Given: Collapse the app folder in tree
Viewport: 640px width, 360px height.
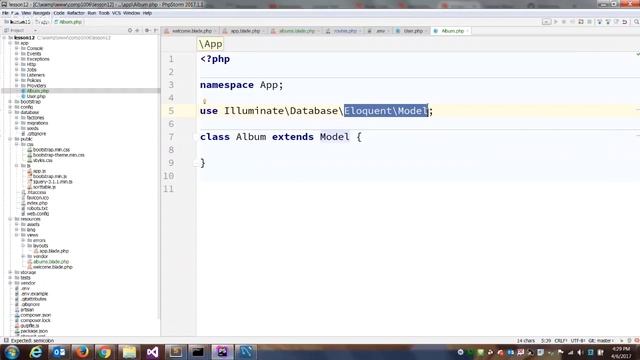Looking at the screenshot, I should 11,43.
